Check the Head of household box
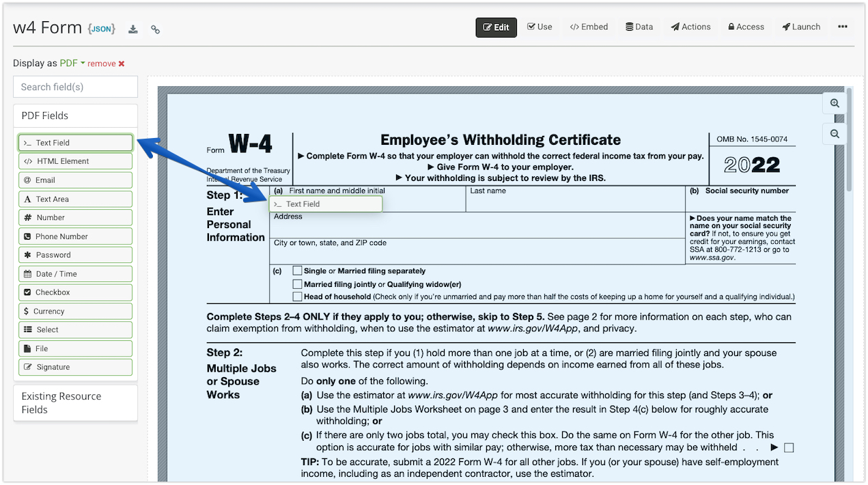The height and width of the screenshot is (485, 868). click(x=297, y=296)
